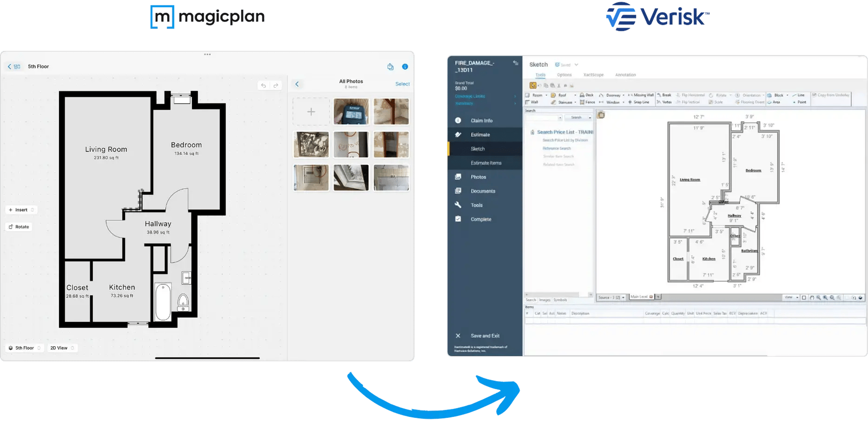Expand the Room tool dropdown arrow
Image resolution: width=868 pixels, height=421 pixels.
tap(546, 95)
